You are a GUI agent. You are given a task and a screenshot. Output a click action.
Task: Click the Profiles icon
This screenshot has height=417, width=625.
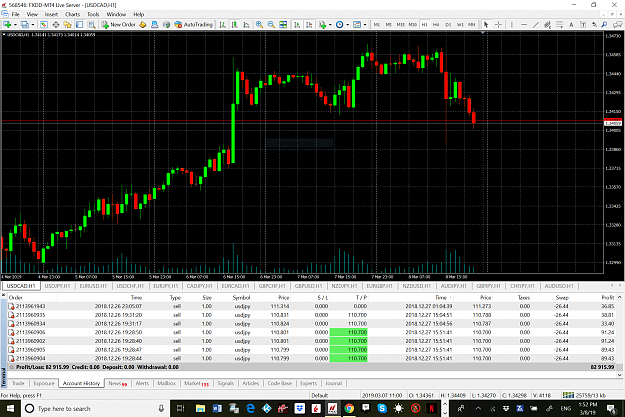(x=25, y=25)
